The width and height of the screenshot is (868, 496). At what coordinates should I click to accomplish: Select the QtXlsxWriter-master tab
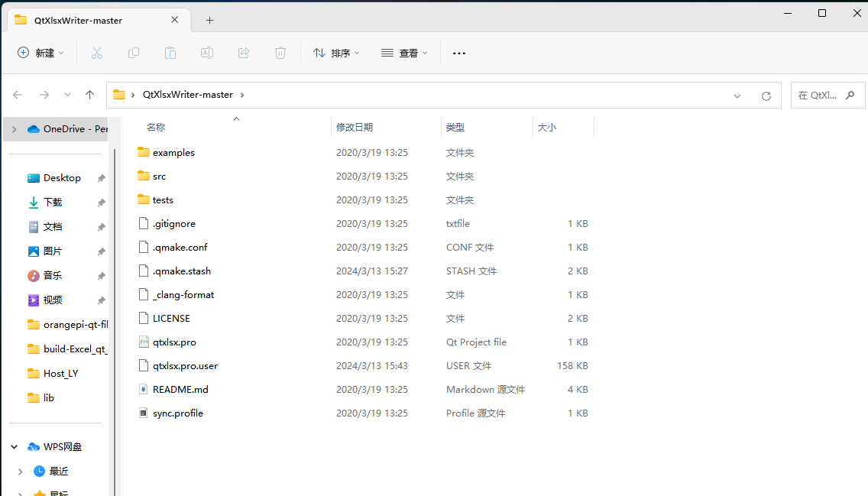point(99,21)
